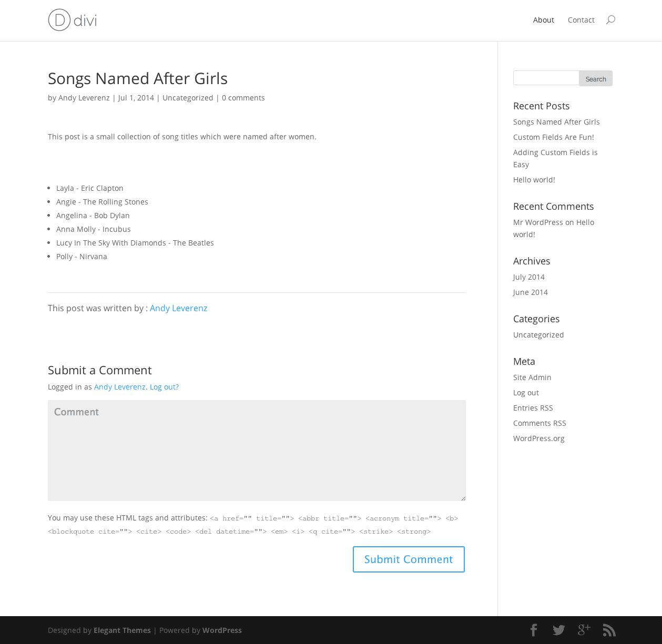Open the Uncategorized category link in post meta
The image size is (662, 644).
tap(188, 98)
